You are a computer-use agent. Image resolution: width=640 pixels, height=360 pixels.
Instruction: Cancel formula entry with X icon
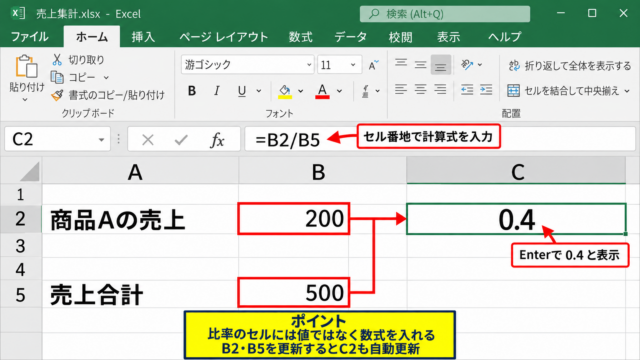click(x=148, y=140)
